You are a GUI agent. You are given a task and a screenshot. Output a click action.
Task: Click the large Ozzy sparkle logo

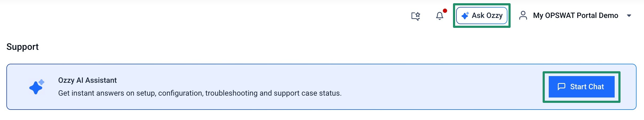click(x=36, y=87)
